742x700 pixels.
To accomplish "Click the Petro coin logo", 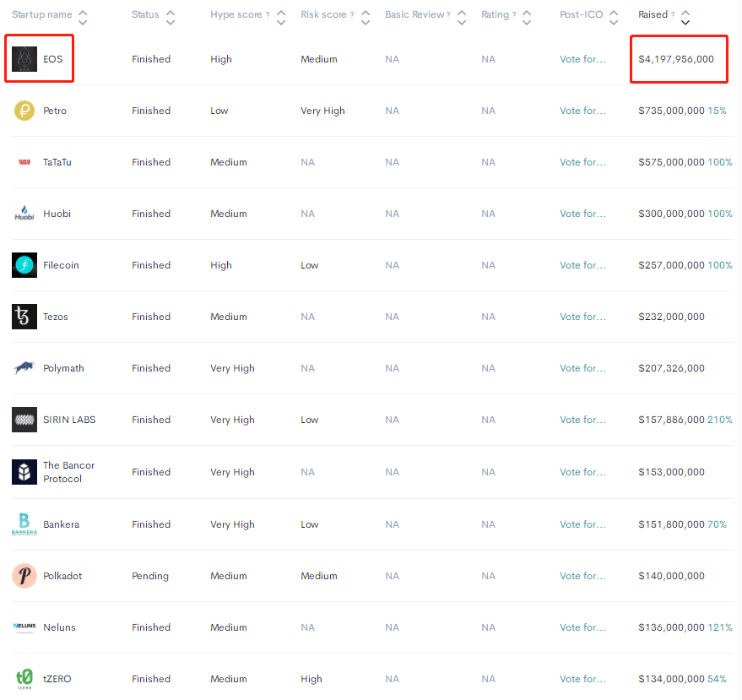I will (x=24, y=111).
